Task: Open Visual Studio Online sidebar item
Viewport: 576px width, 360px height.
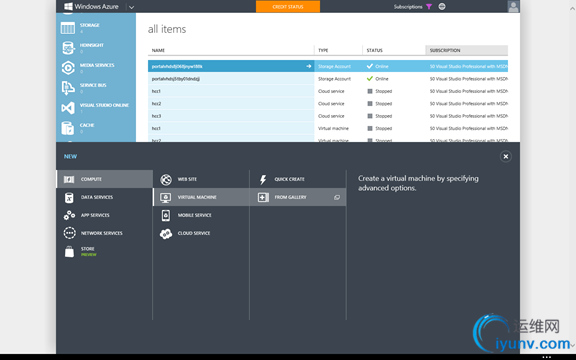Action: pyautogui.click(x=96, y=108)
